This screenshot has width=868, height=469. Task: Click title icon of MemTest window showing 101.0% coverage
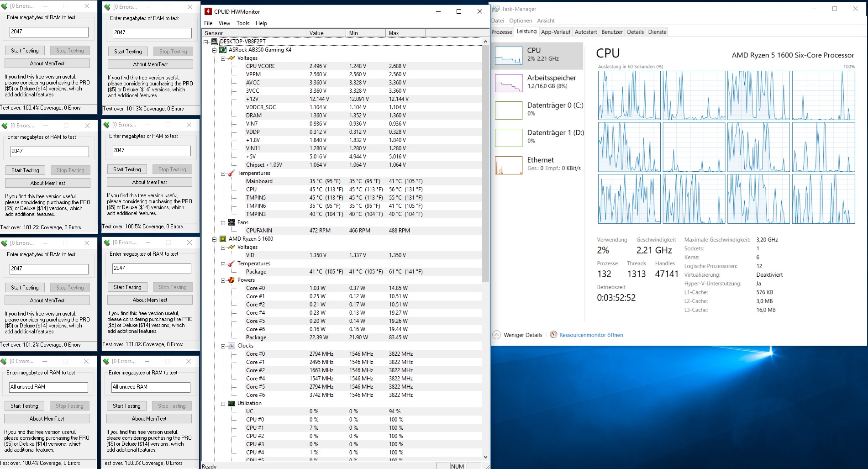(x=107, y=242)
